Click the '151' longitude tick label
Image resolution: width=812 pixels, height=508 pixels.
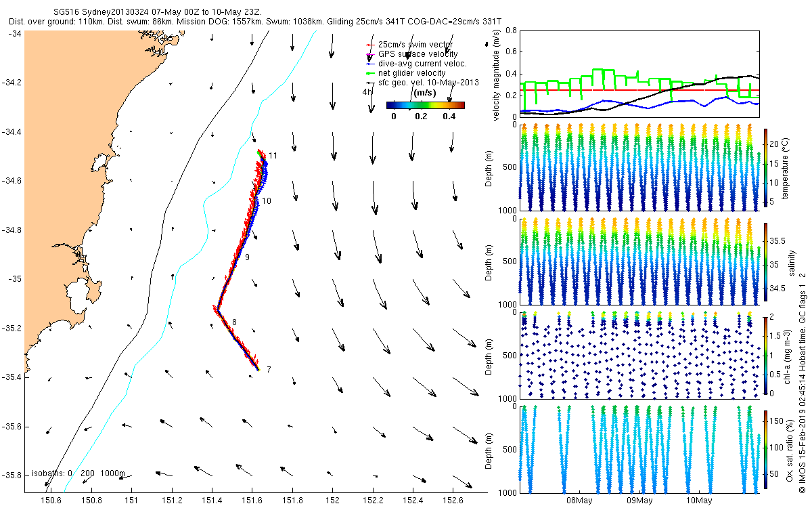click(x=131, y=501)
